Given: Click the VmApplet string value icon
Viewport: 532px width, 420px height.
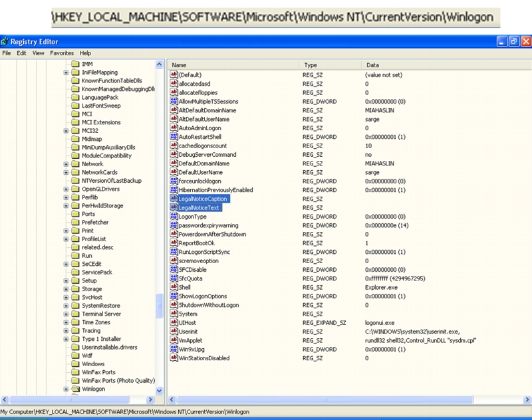Looking at the screenshot, I should pyautogui.click(x=174, y=340).
